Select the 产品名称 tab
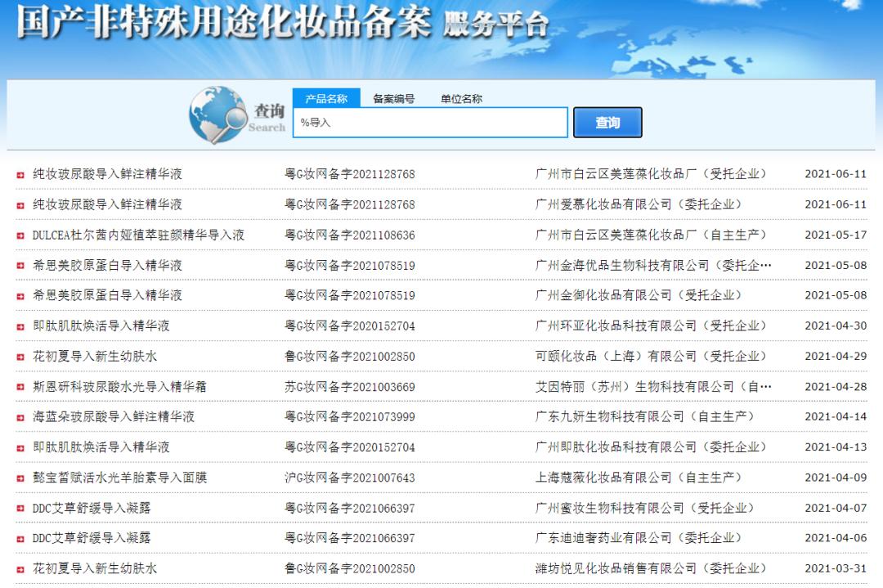 (x=327, y=97)
